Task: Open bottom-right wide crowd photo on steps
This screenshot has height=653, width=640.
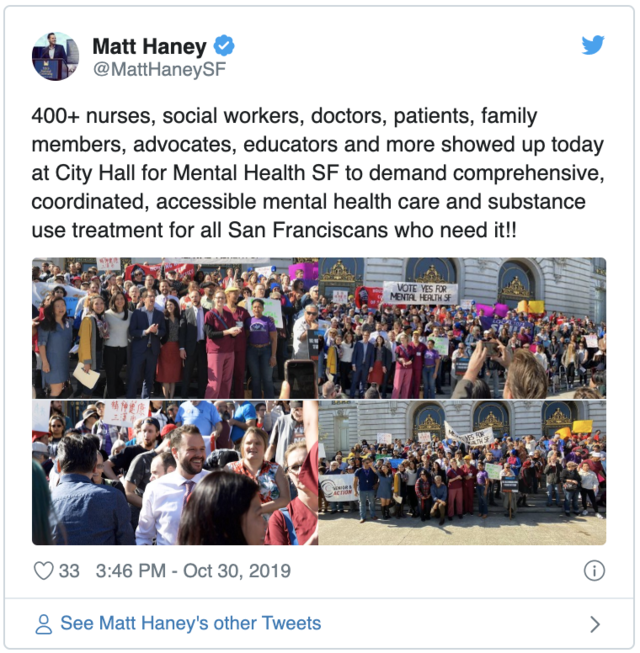Action: click(462, 472)
